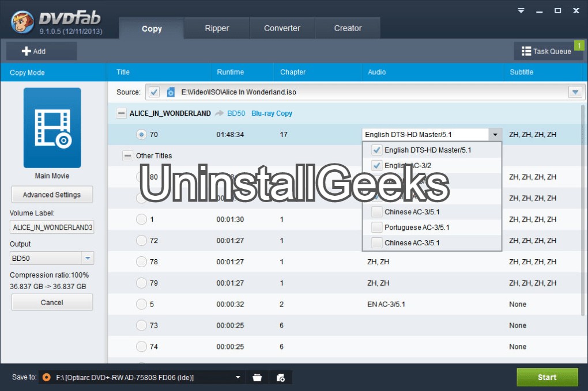Switch to the Copy tab
The height and width of the screenshot is (391, 588).
point(152,28)
